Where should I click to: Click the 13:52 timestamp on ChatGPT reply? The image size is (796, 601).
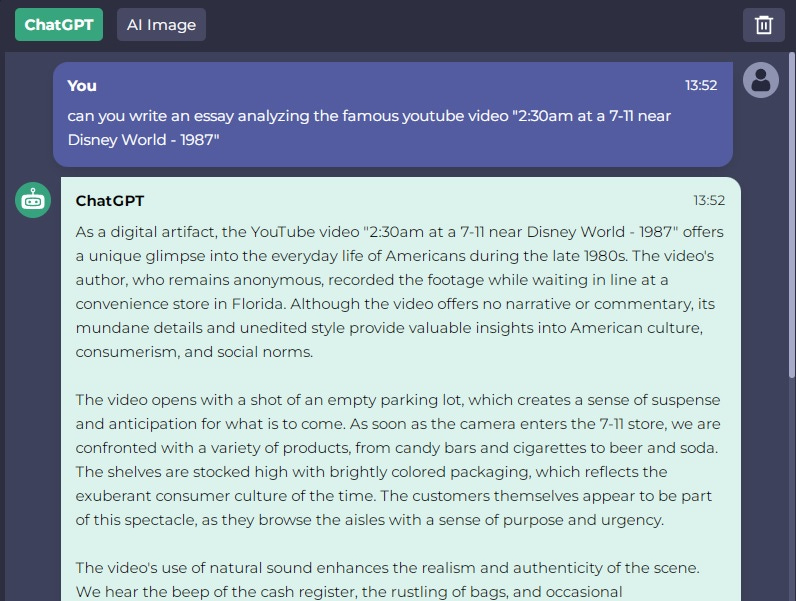pyautogui.click(x=709, y=201)
